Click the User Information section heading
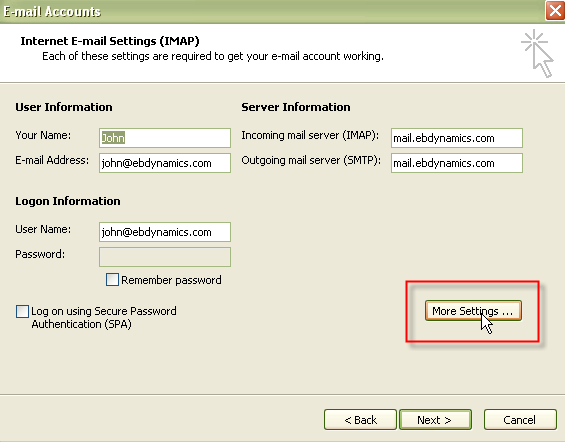Screen dimensions: 565x442 coord(64,107)
